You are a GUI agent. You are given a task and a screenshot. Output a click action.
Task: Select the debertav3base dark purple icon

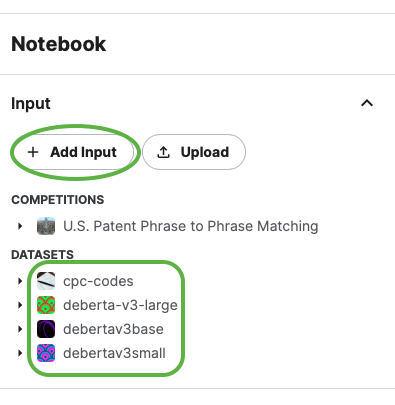[x=46, y=329]
